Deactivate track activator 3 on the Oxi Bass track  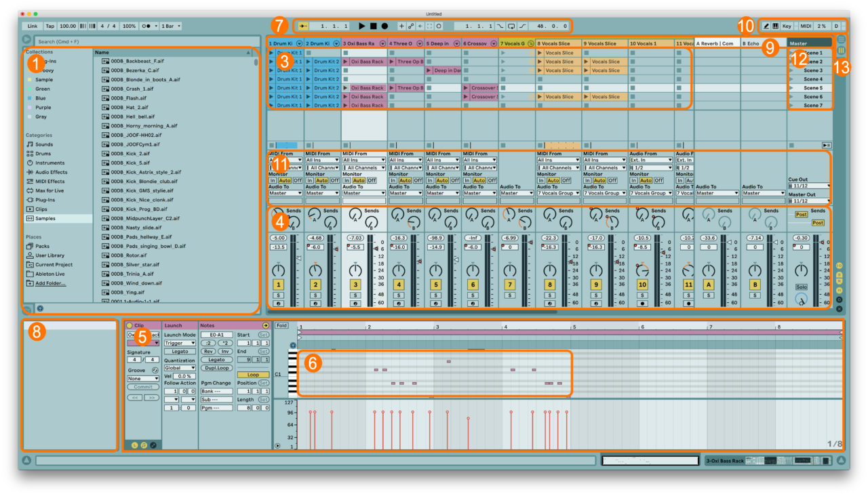click(355, 284)
